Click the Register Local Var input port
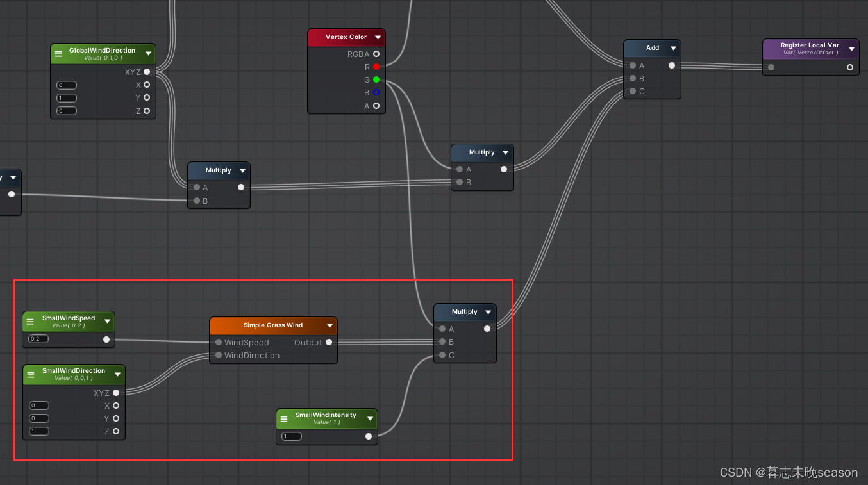 pyautogui.click(x=771, y=67)
